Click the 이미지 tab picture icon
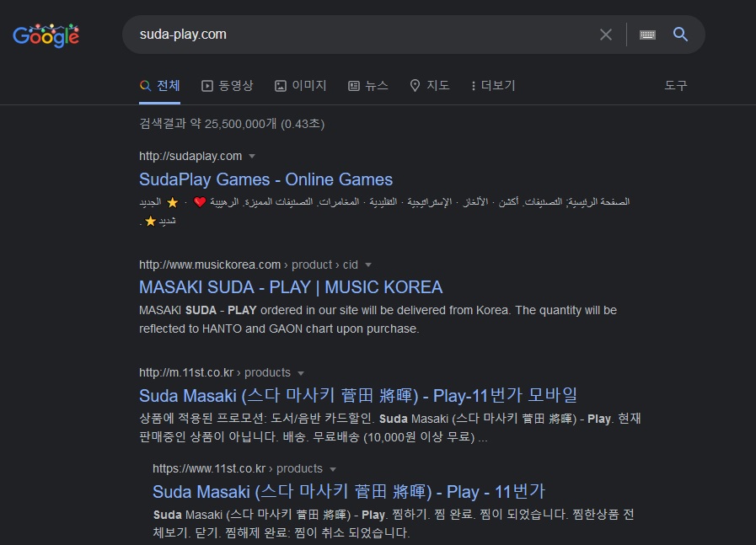Screen dimensions: 756x545 [280, 86]
